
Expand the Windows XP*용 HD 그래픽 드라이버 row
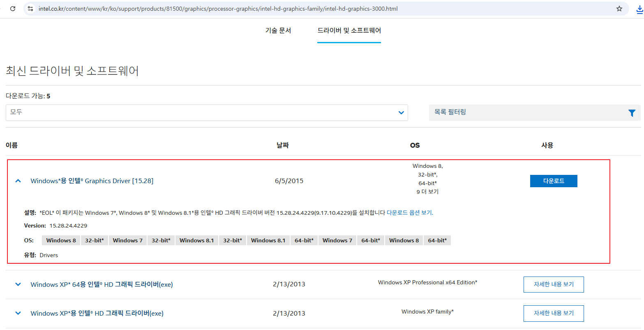[18, 313]
